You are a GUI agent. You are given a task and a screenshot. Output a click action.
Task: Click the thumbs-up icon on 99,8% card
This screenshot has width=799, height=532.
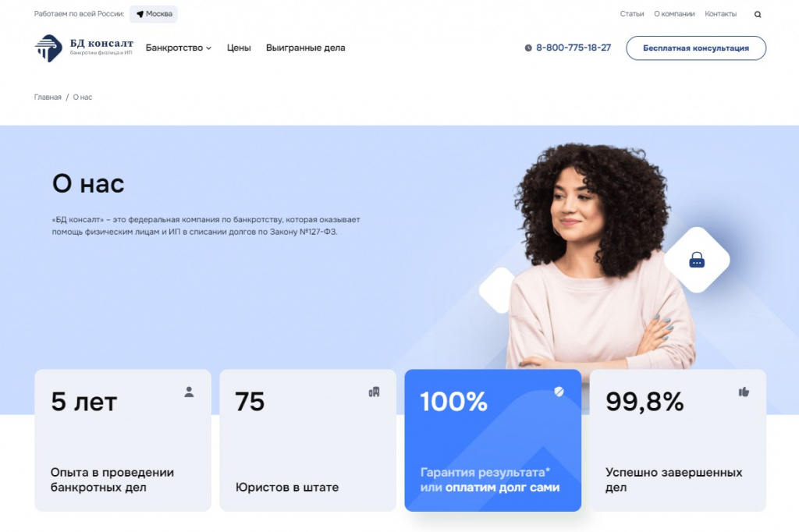(744, 392)
